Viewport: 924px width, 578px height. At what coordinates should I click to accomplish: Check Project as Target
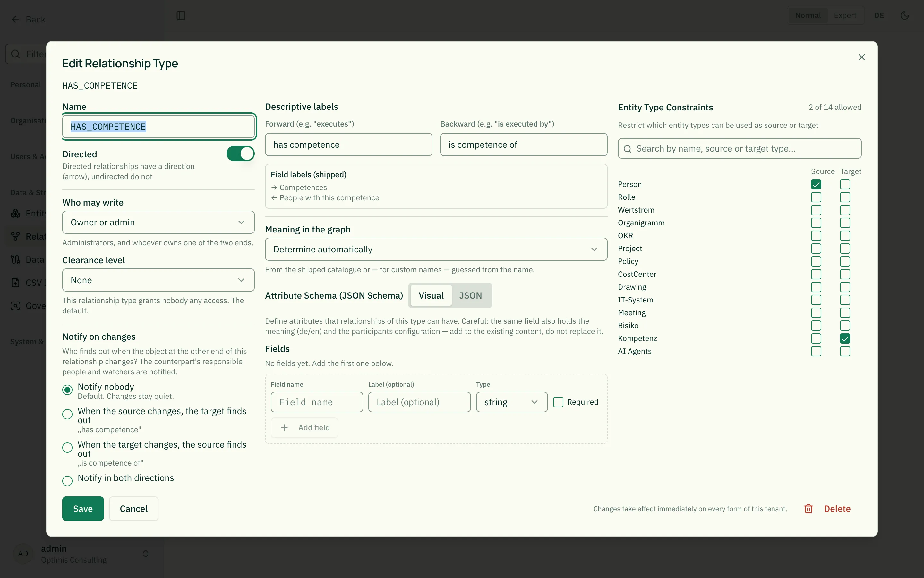[845, 249]
